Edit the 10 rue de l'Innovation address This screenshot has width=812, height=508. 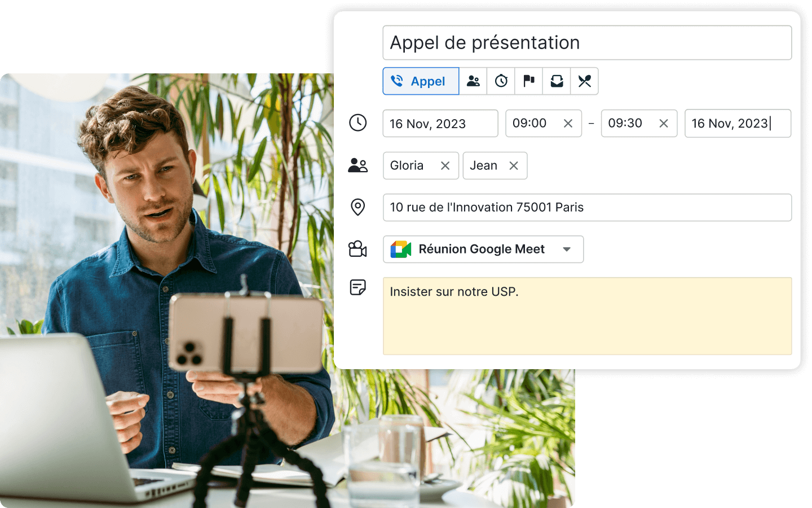[586, 208]
